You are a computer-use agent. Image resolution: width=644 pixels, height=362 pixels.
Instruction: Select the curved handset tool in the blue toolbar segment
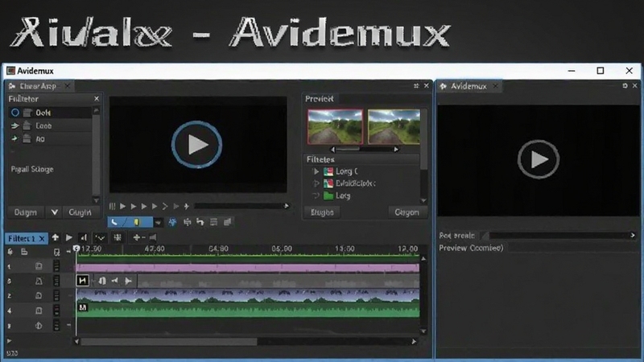point(114,222)
